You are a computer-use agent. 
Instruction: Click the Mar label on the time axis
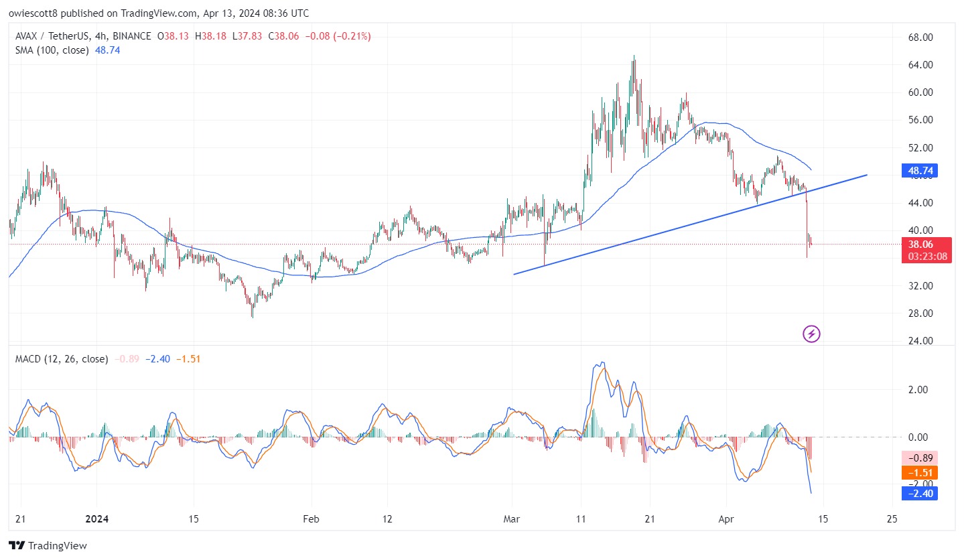click(512, 519)
